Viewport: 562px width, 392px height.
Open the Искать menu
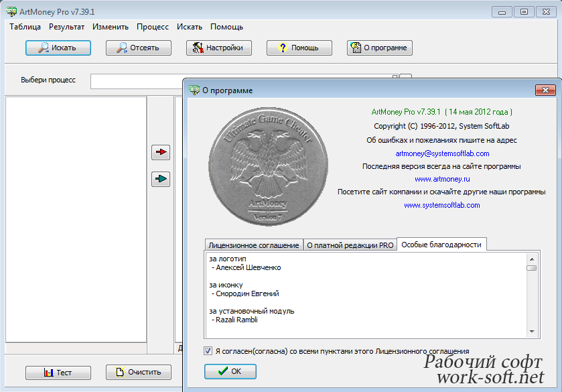point(190,27)
